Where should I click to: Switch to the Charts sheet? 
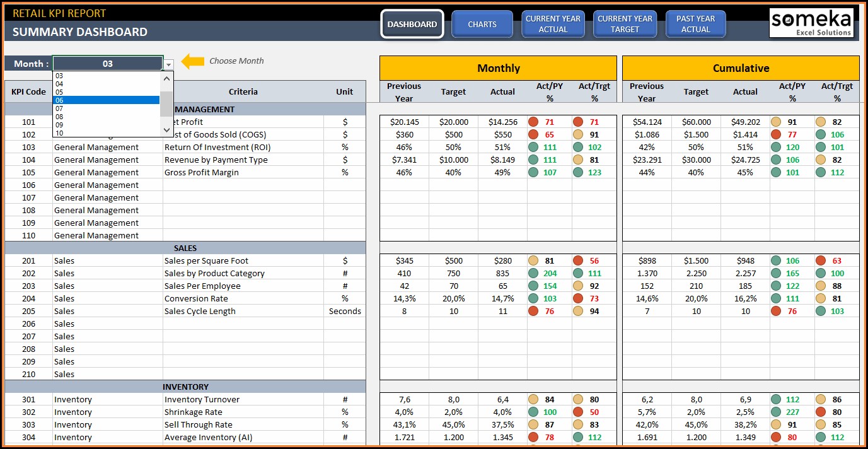482,24
